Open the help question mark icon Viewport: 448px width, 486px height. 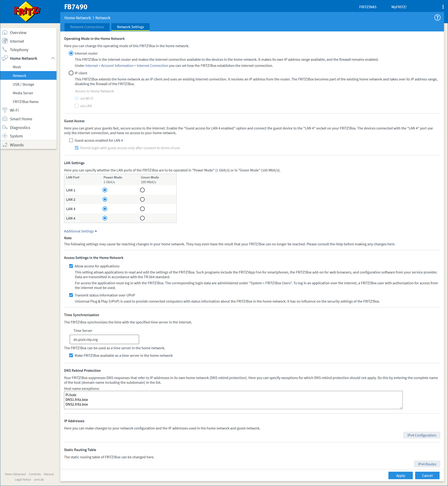point(437,18)
